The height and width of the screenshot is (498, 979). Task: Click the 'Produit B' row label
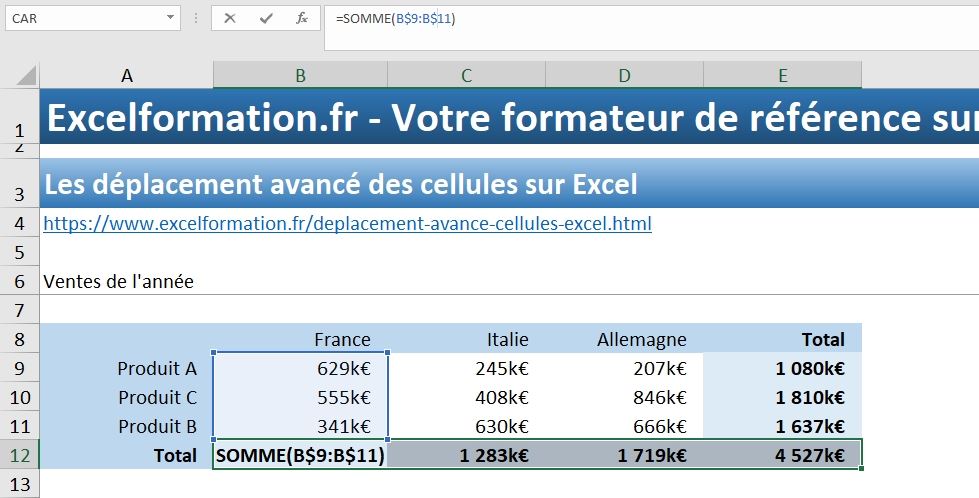pyautogui.click(x=157, y=426)
